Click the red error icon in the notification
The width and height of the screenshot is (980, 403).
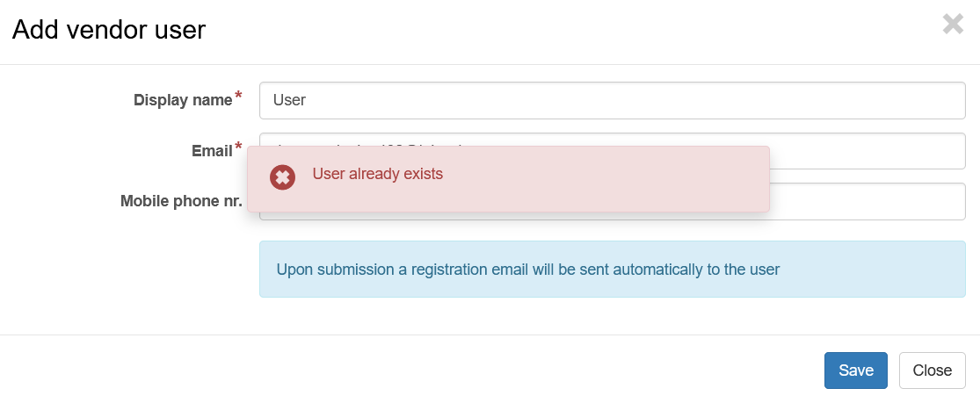coord(282,178)
